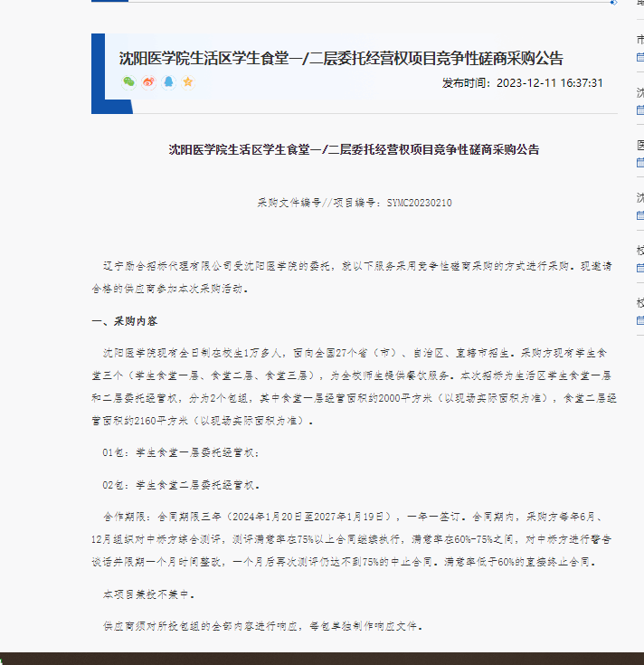The image size is (644, 665).
Task: Click calendar icon under first sidebar 校 item
Action: click(640, 268)
